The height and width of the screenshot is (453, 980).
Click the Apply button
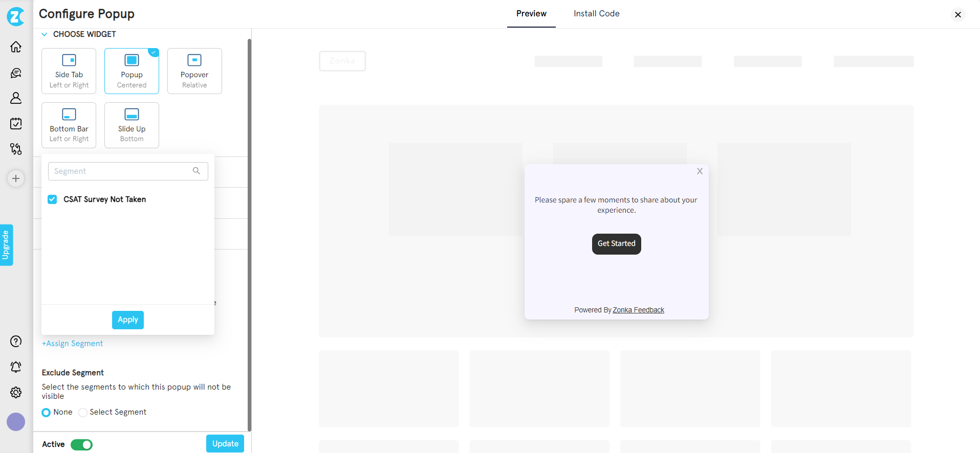pos(128,320)
